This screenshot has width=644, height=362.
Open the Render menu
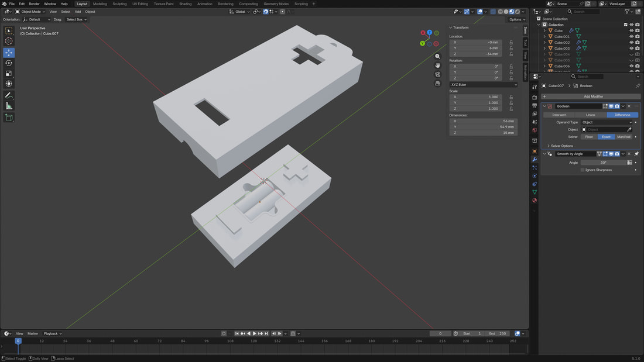click(x=35, y=4)
